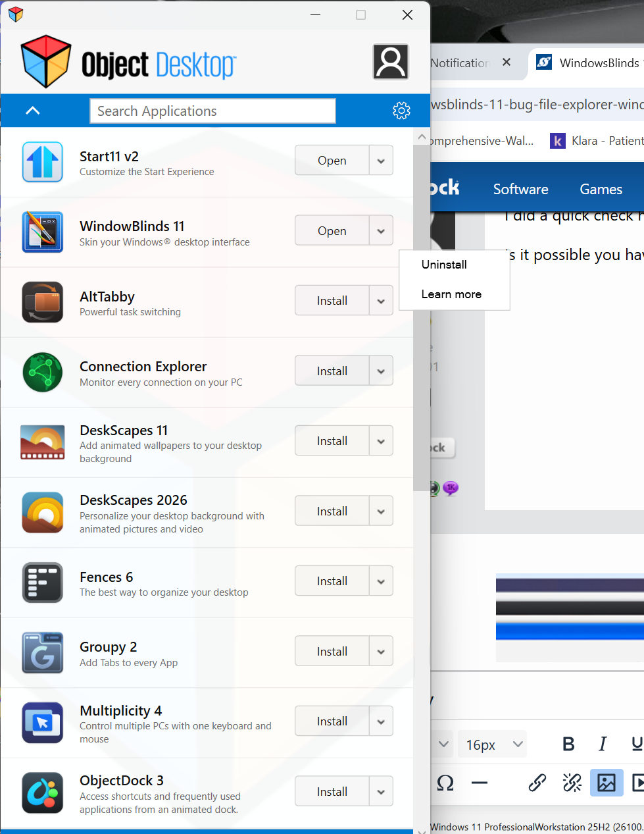Viewport: 644px width, 834px height.
Task: Click the remove link icon
Action: coord(572,783)
